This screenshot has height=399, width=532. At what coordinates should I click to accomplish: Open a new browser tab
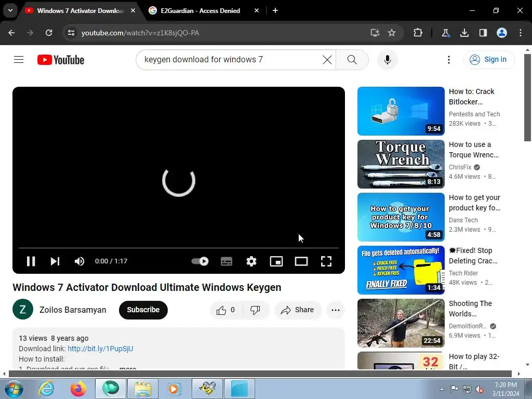click(275, 11)
